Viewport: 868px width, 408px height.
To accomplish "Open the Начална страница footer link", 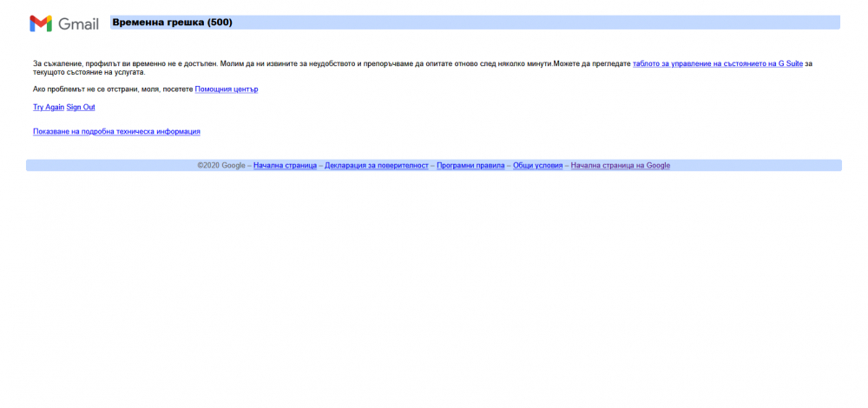I will [285, 166].
